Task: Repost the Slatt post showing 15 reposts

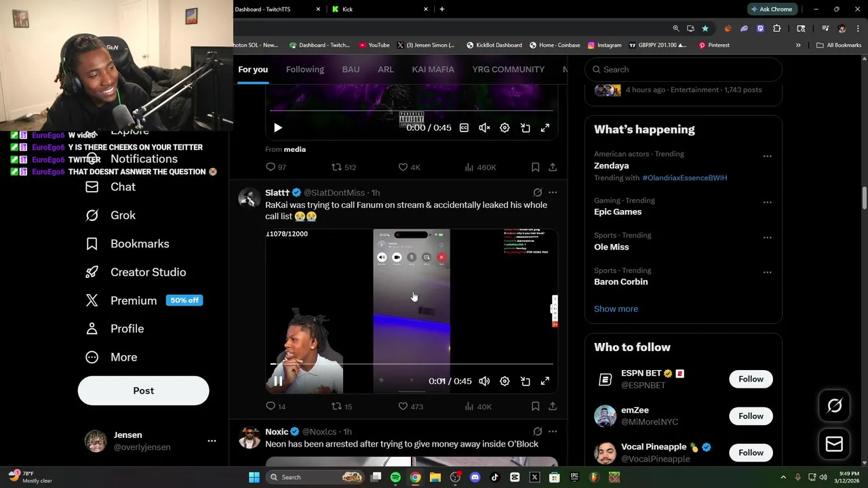Action: click(x=341, y=406)
